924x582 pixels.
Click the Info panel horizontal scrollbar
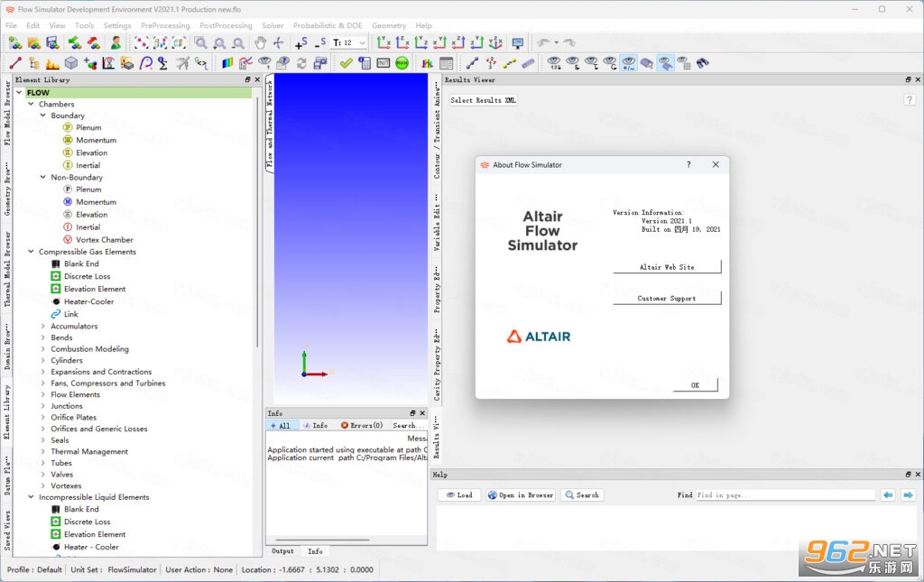(x=322, y=540)
